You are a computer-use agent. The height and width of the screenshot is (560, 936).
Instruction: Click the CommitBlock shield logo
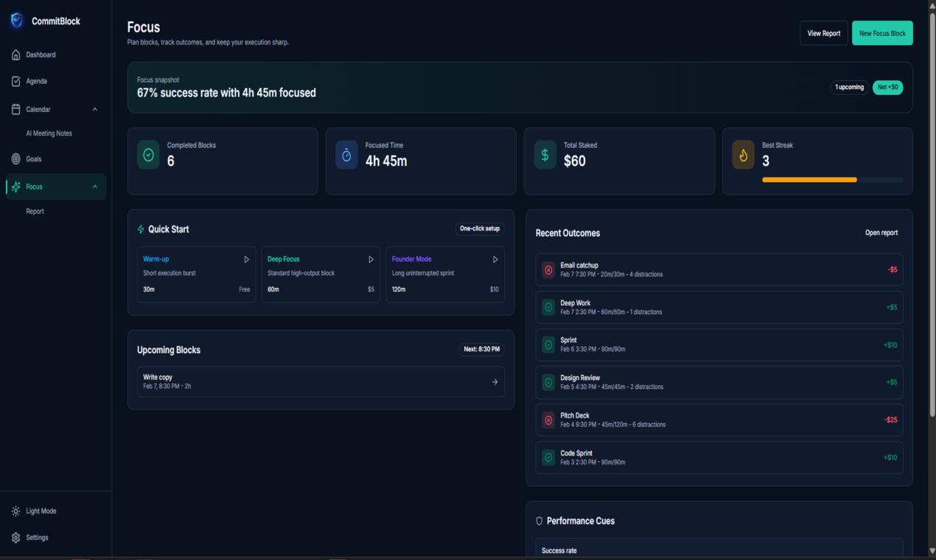16,21
